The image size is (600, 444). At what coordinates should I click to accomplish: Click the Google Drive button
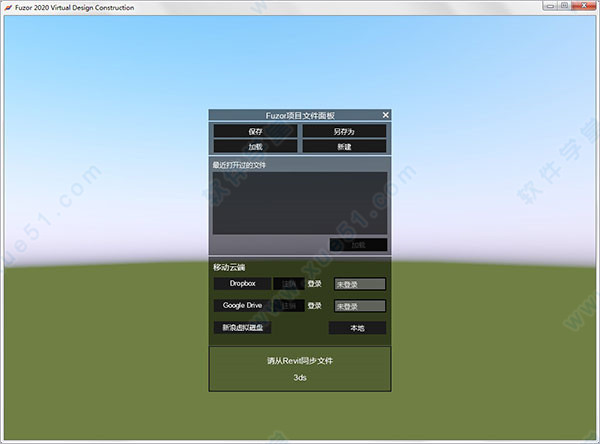(x=242, y=305)
